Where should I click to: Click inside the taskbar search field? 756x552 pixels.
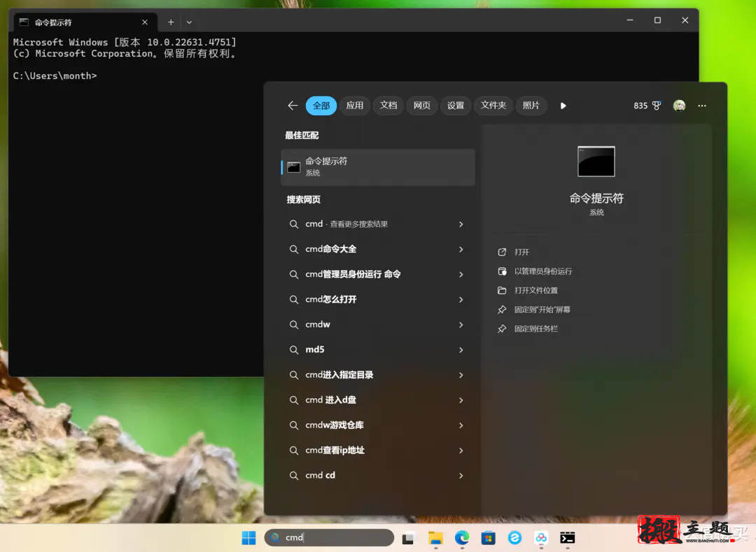click(x=329, y=538)
